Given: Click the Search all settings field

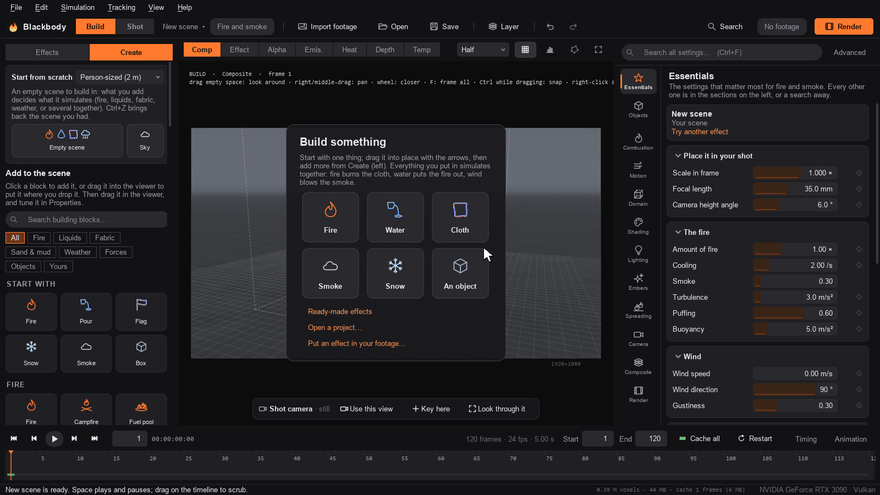Looking at the screenshot, I should (x=721, y=52).
